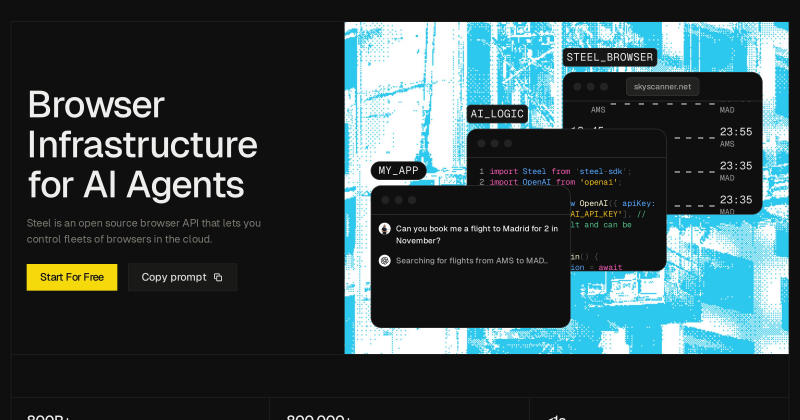Image resolution: width=800 pixels, height=420 pixels.
Task: Select the MY_APP label tag
Action: click(398, 170)
